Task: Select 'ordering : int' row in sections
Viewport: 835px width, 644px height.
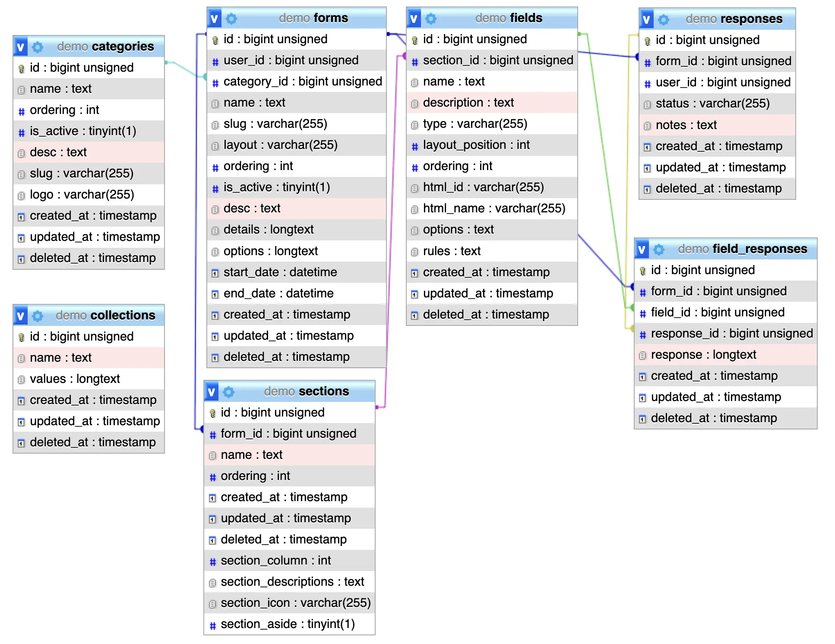Action: coord(290,476)
